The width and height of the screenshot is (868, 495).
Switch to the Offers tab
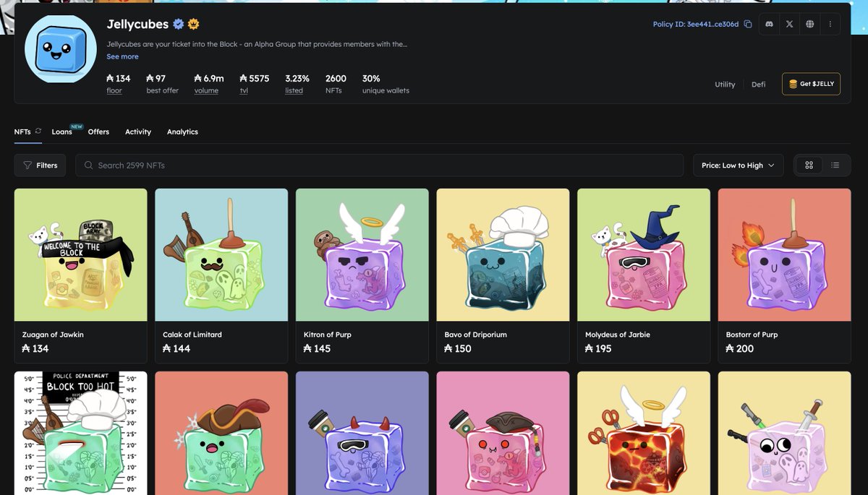98,132
